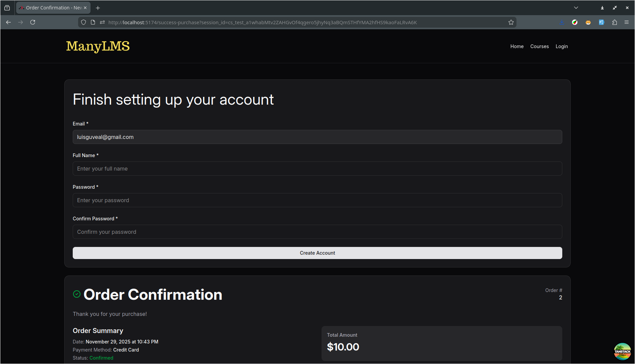Image resolution: width=635 pixels, height=364 pixels.
Task: Click the blue FI extension icon
Action: tap(602, 22)
